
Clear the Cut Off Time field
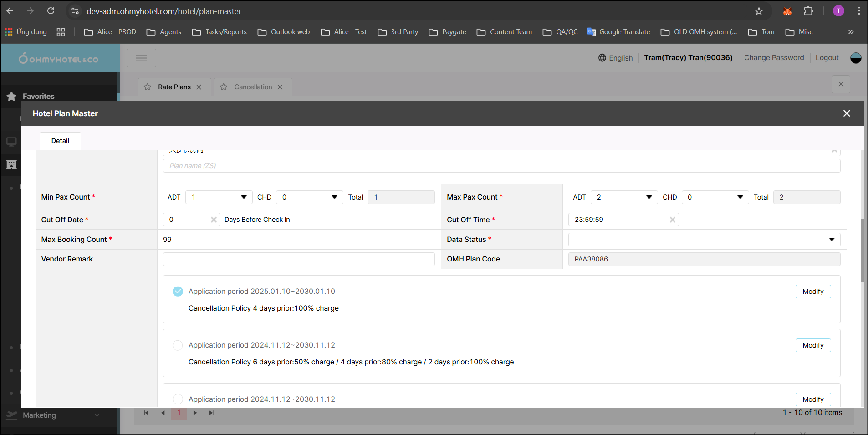pyautogui.click(x=672, y=220)
